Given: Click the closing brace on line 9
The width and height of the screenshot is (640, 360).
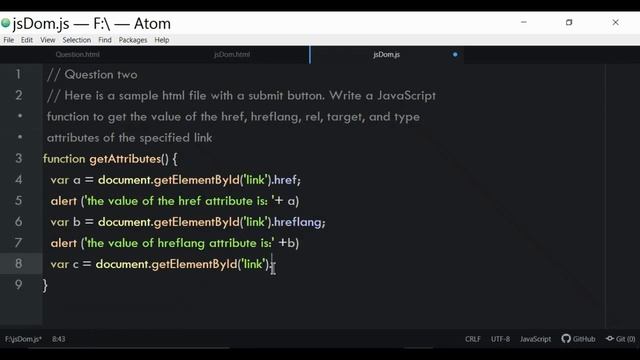Looking at the screenshot, I should 45,285.
